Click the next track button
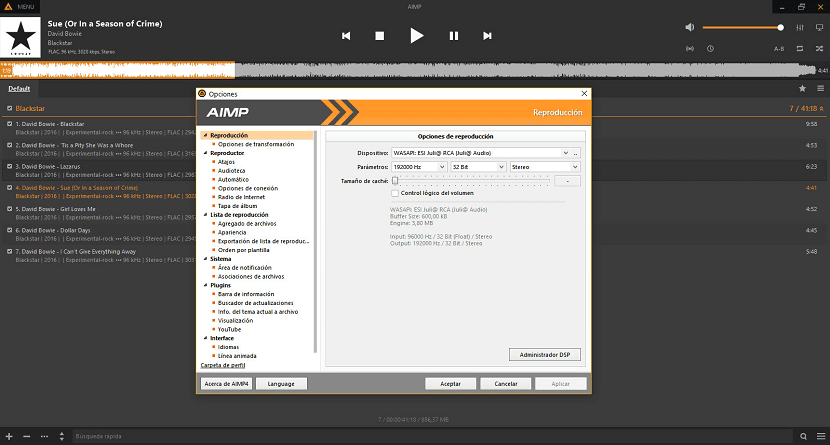This screenshot has height=445, width=830. click(487, 35)
